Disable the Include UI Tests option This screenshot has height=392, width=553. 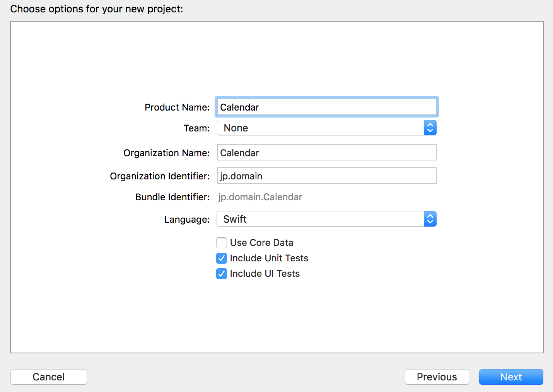click(x=221, y=274)
